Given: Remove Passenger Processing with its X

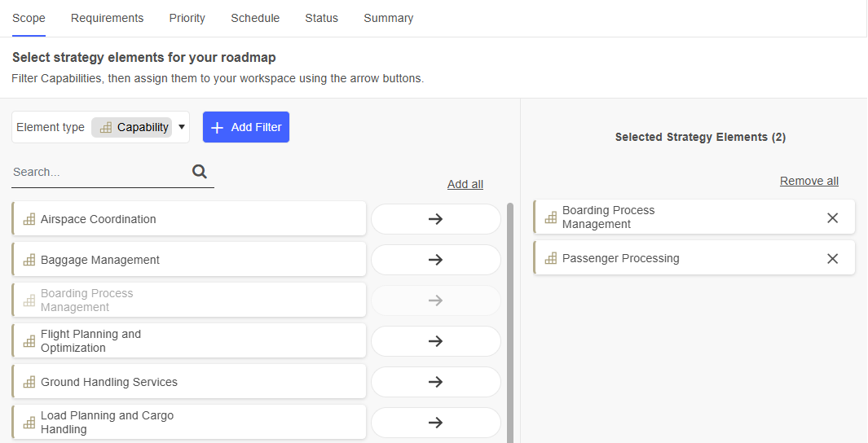Looking at the screenshot, I should coord(832,258).
